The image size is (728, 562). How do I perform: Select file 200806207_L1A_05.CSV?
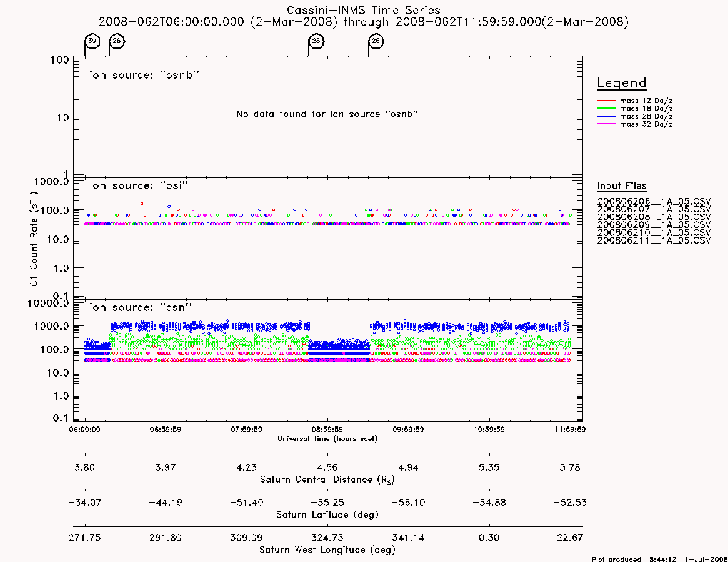coord(654,209)
